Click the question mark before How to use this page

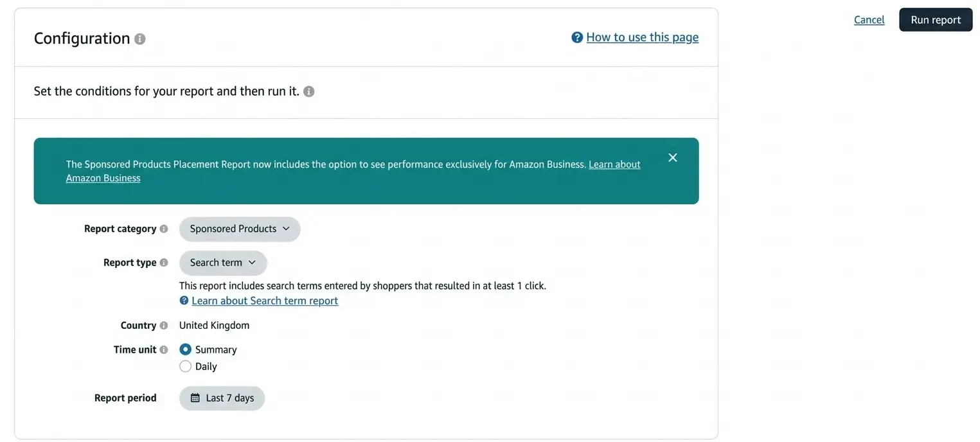576,37
